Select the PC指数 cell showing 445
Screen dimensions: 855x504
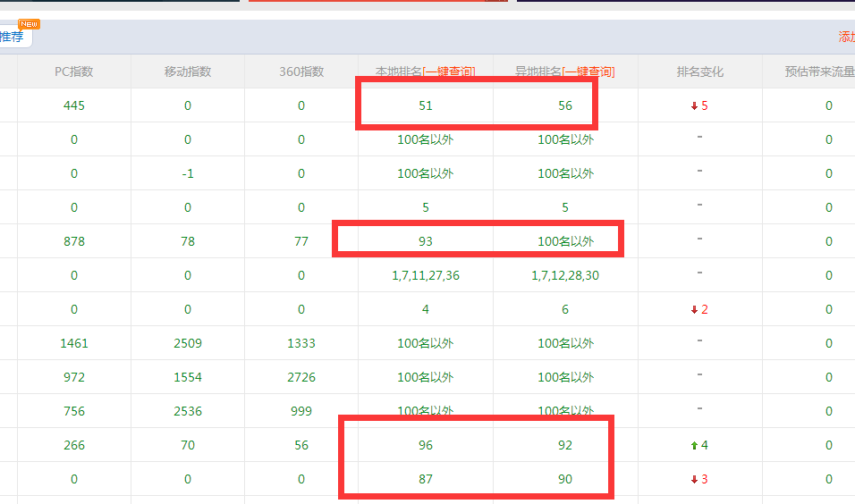[74, 105]
